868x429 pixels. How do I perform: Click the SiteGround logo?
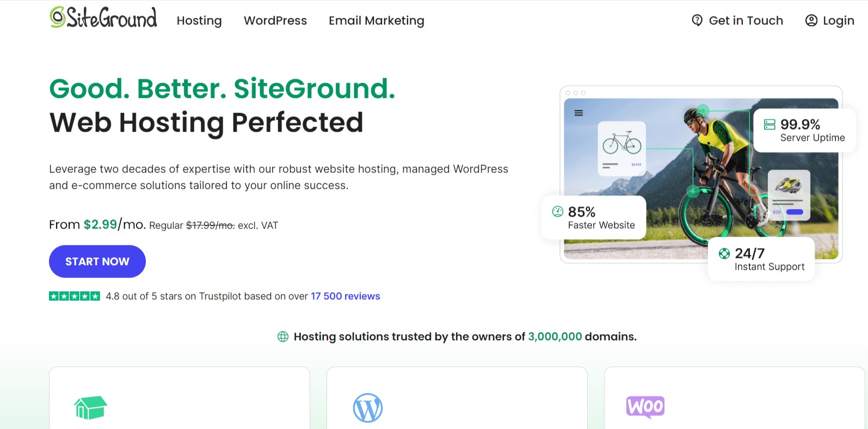pos(103,18)
